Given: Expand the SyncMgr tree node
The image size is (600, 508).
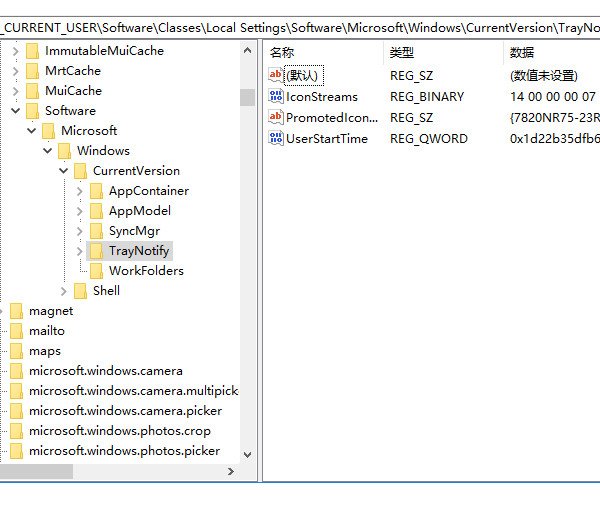Looking at the screenshot, I should coord(80,230).
